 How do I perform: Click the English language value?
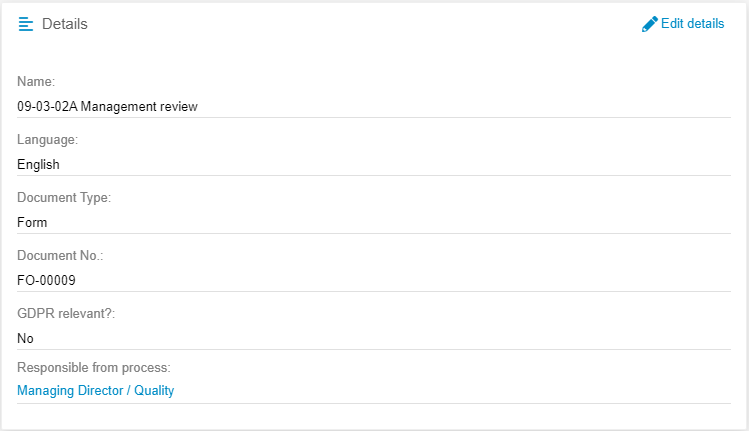pyautogui.click(x=38, y=164)
